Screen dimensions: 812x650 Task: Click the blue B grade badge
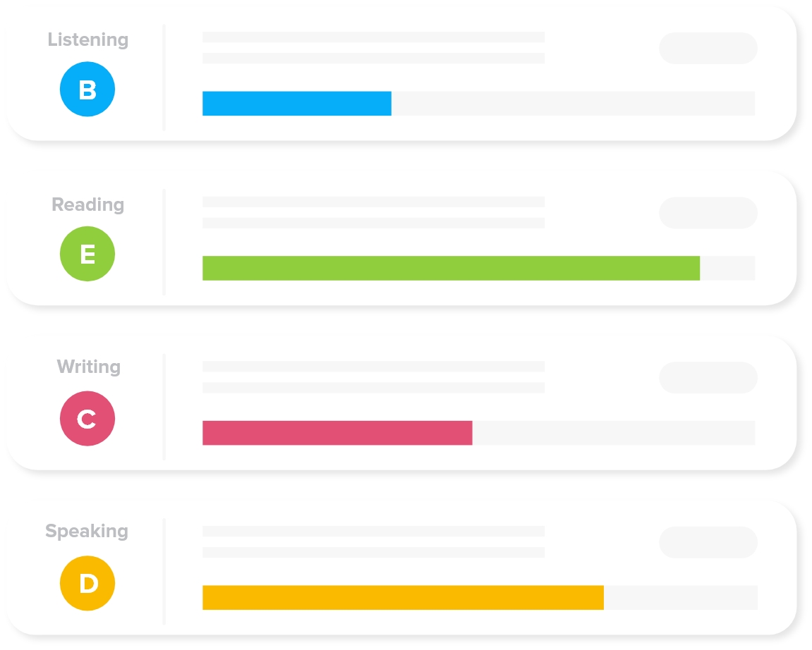(x=87, y=89)
